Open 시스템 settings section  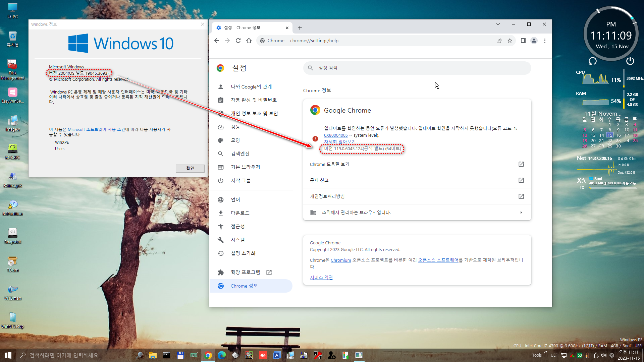pos(251,240)
